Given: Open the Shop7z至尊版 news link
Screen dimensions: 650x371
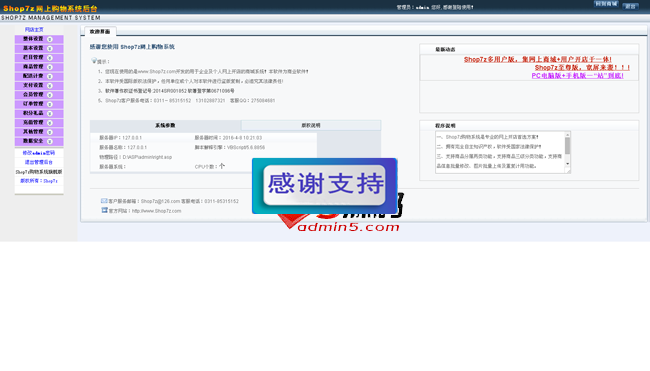Looking at the screenshot, I should point(582,68).
